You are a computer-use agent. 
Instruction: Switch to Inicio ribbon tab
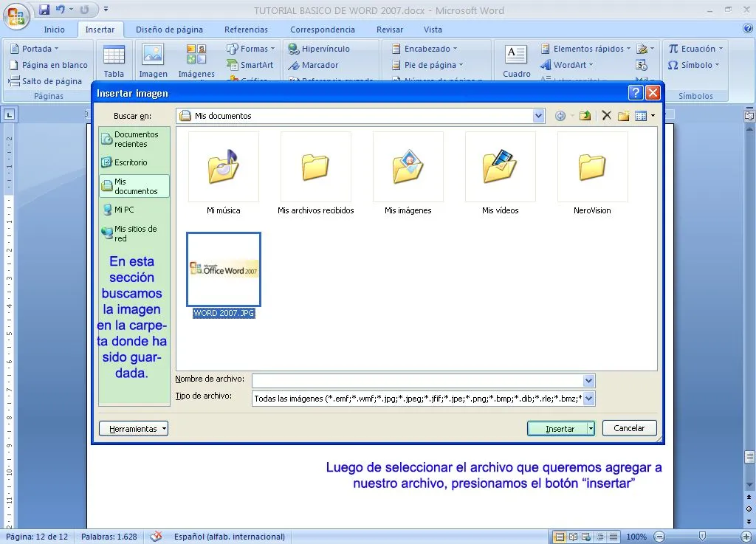(x=54, y=30)
